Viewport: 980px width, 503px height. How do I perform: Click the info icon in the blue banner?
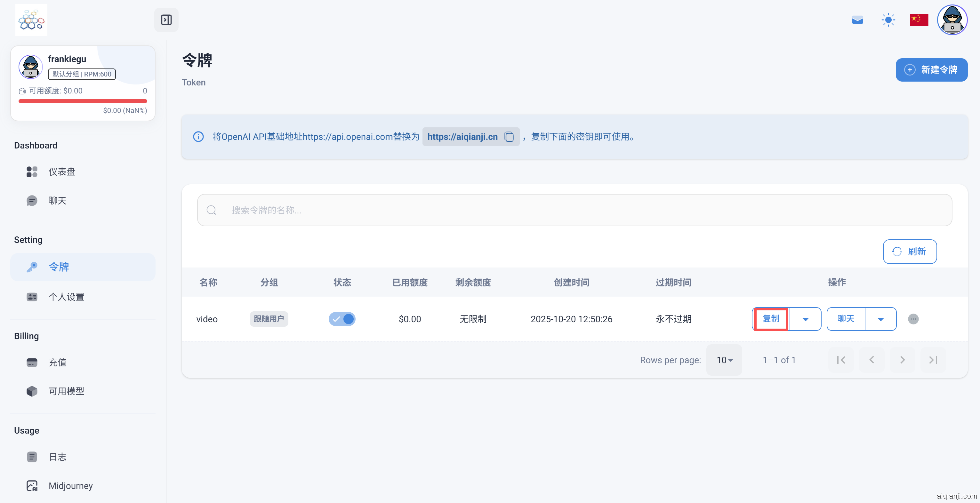coord(198,137)
